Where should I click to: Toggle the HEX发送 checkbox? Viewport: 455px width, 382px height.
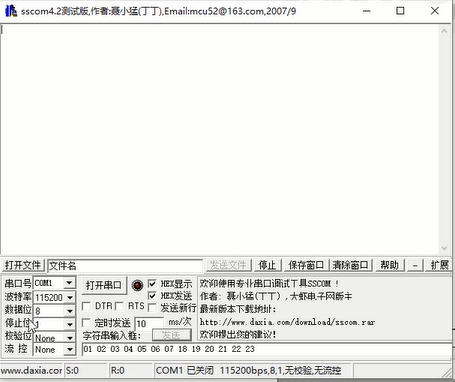coord(152,296)
